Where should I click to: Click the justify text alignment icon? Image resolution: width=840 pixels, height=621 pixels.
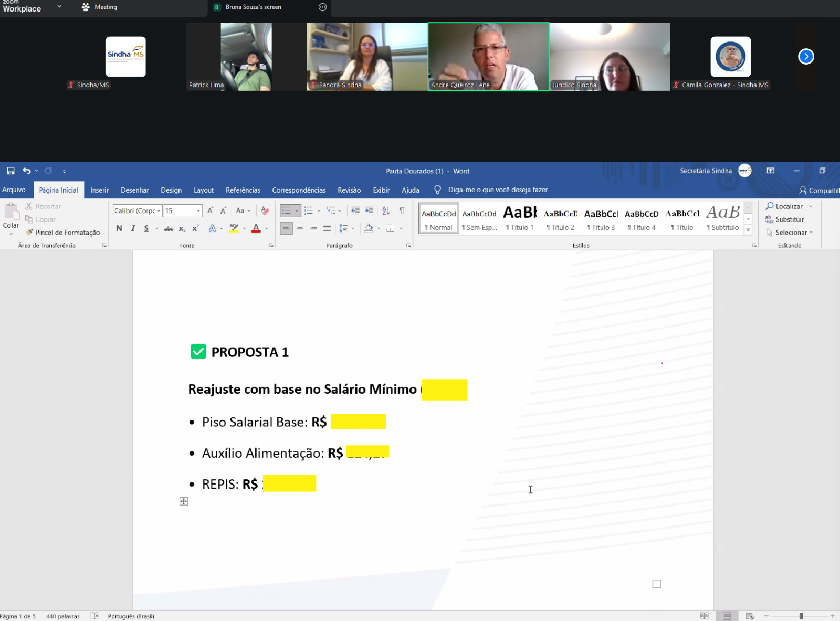327,228
